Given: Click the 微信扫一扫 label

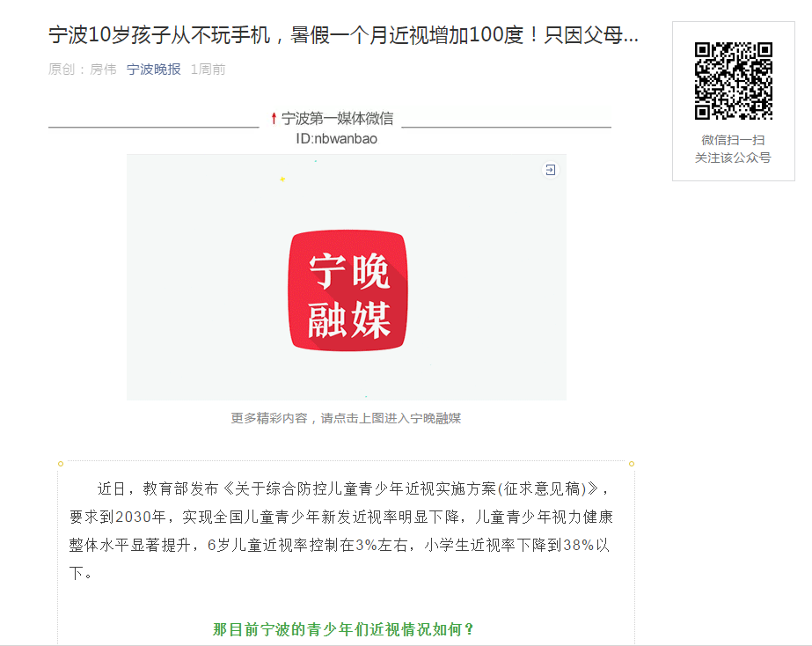Looking at the screenshot, I should coord(734,140).
